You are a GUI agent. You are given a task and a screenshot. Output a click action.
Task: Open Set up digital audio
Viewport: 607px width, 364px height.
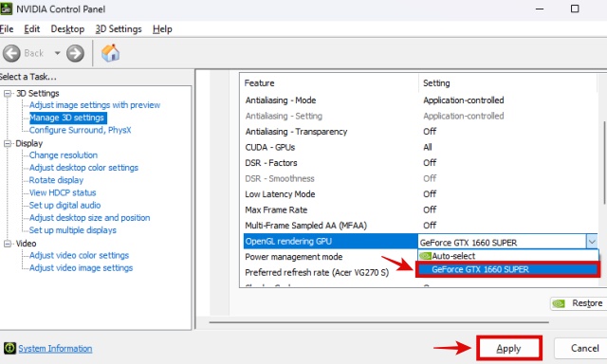(x=64, y=205)
